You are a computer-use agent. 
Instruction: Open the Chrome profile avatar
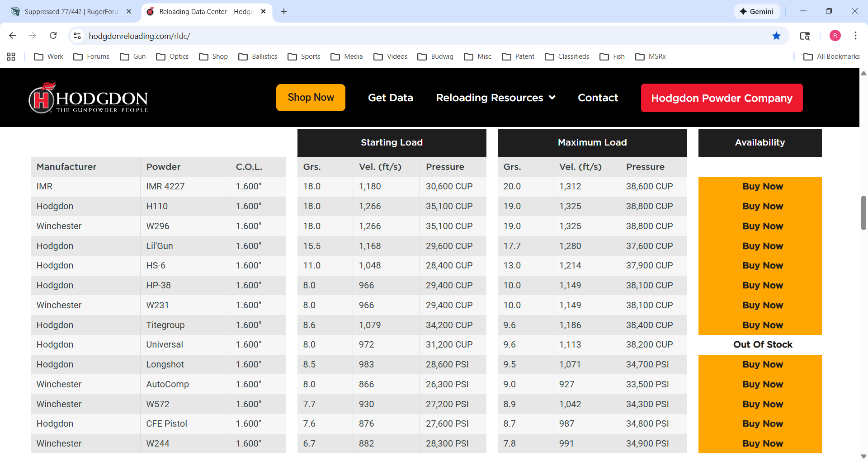coord(835,36)
